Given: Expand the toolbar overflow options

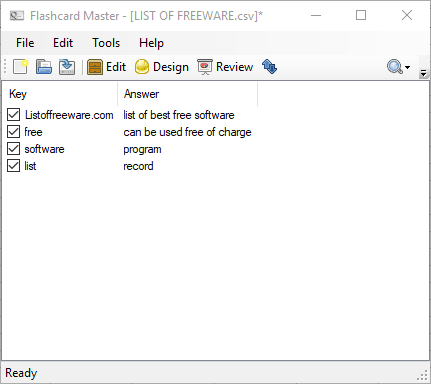Looking at the screenshot, I should click(x=423, y=73).
